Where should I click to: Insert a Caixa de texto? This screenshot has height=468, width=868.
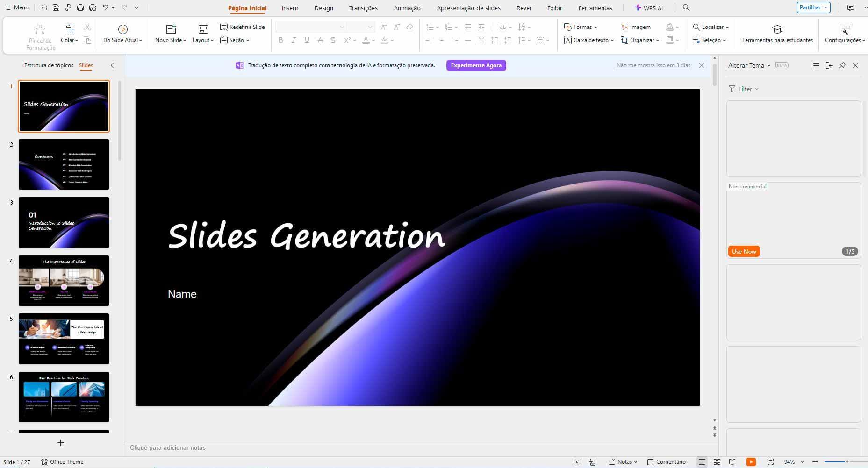(x=588, y=40)
